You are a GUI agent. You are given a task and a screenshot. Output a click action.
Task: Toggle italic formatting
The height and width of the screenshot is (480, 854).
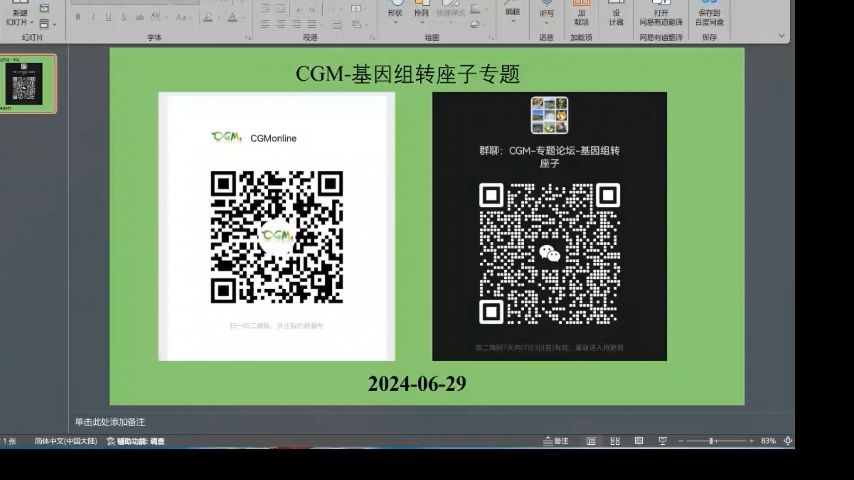[93, 17]
